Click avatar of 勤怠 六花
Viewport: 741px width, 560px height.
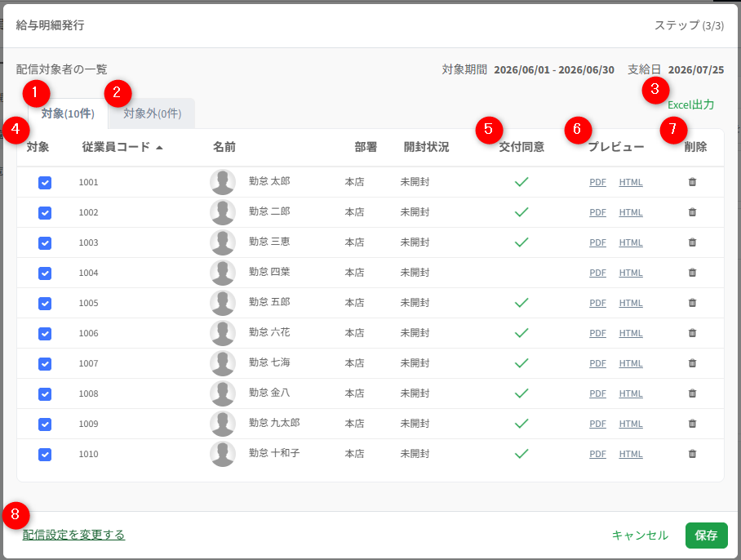click(x=223, y=333)
